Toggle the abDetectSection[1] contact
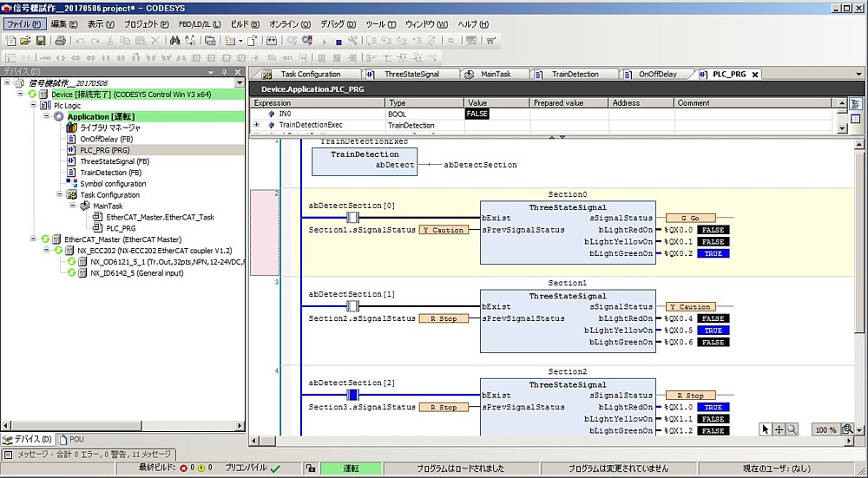The height and width of the screenshot is (478, 868). [x=352, y=306]
